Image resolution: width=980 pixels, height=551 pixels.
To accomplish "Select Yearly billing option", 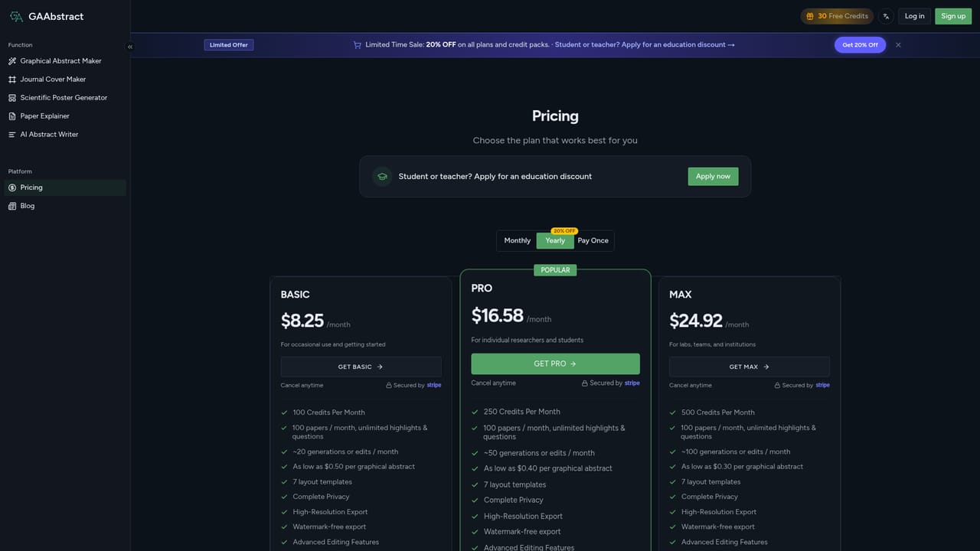I will 555,241.
